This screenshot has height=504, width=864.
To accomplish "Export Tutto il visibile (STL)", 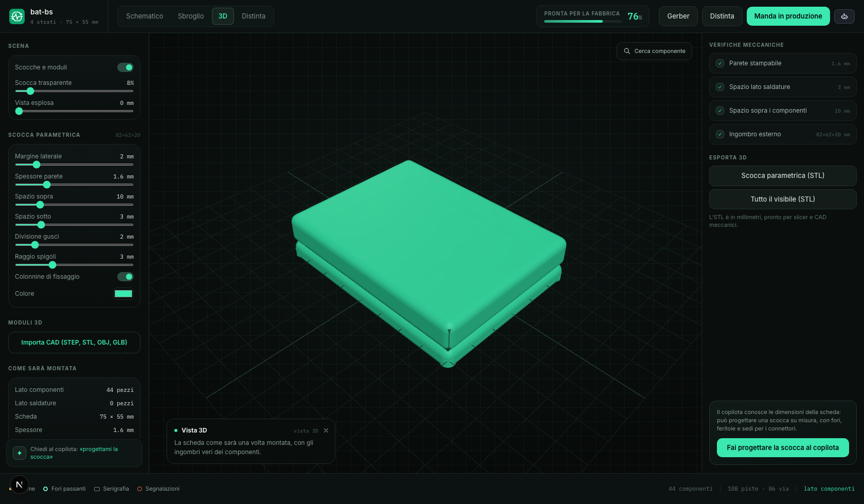I will pyautogui.click(x=783, y=200).
